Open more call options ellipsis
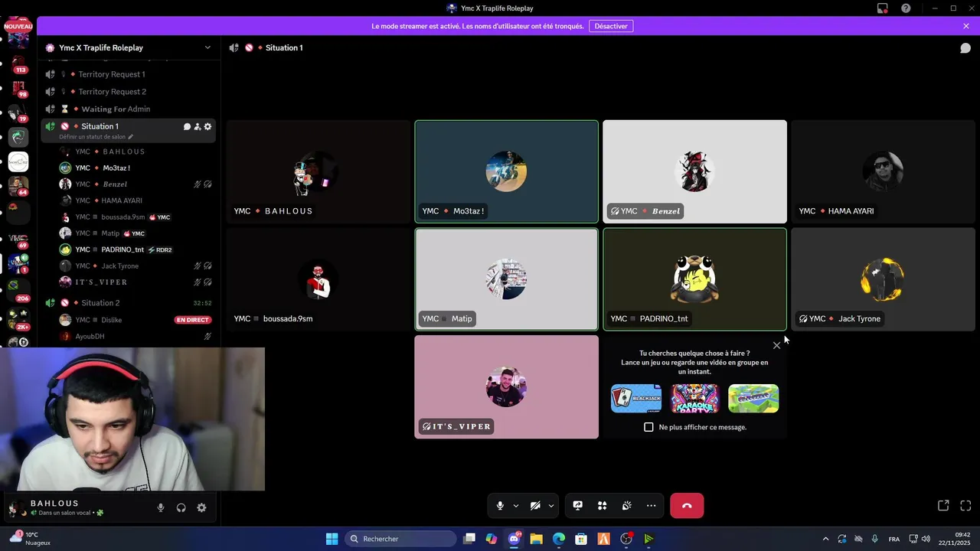This screenshot has height=551, width=980. 651,506
